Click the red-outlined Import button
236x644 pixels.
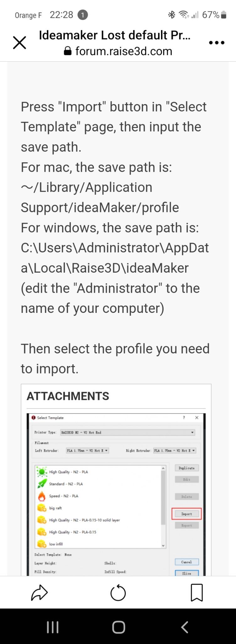pyautogui.click(x=186, y=514)
